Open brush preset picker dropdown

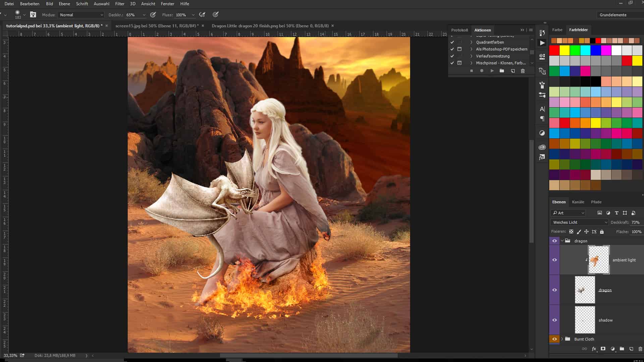[x=24, y=15]
